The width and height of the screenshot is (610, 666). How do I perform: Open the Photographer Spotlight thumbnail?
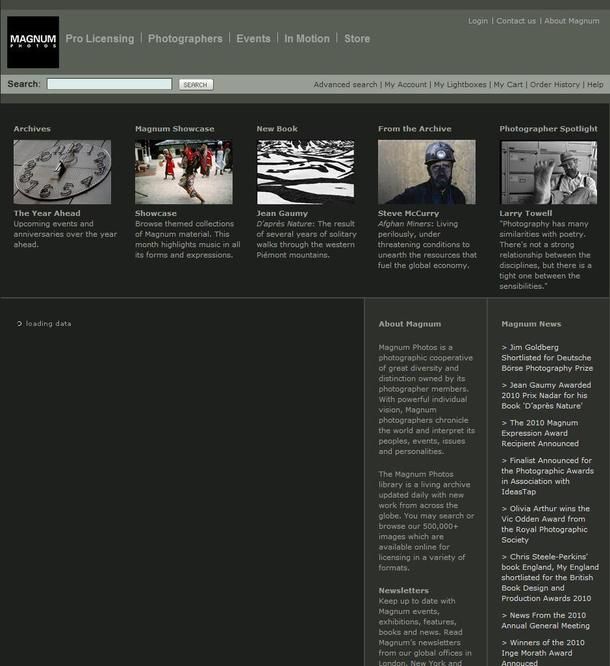coord(548,172)
